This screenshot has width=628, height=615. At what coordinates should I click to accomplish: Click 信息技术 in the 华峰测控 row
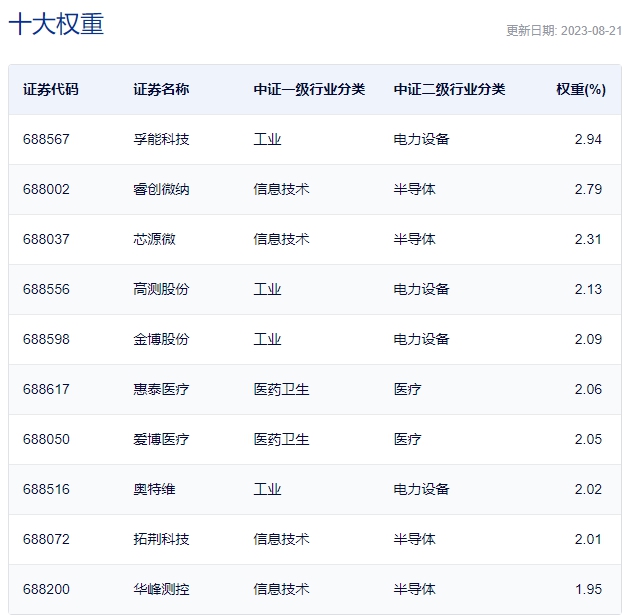(281, 590)
